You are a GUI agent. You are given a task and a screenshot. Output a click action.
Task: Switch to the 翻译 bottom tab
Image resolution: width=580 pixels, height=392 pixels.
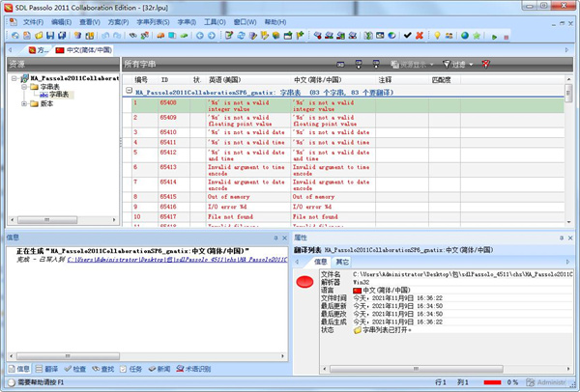[x=47, y=369]
